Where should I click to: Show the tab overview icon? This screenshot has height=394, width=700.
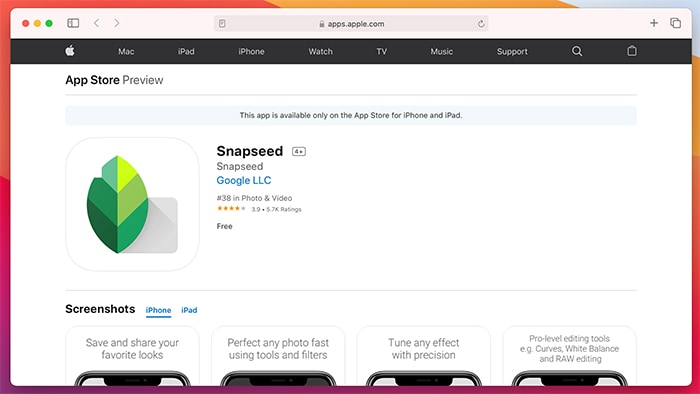675,23
